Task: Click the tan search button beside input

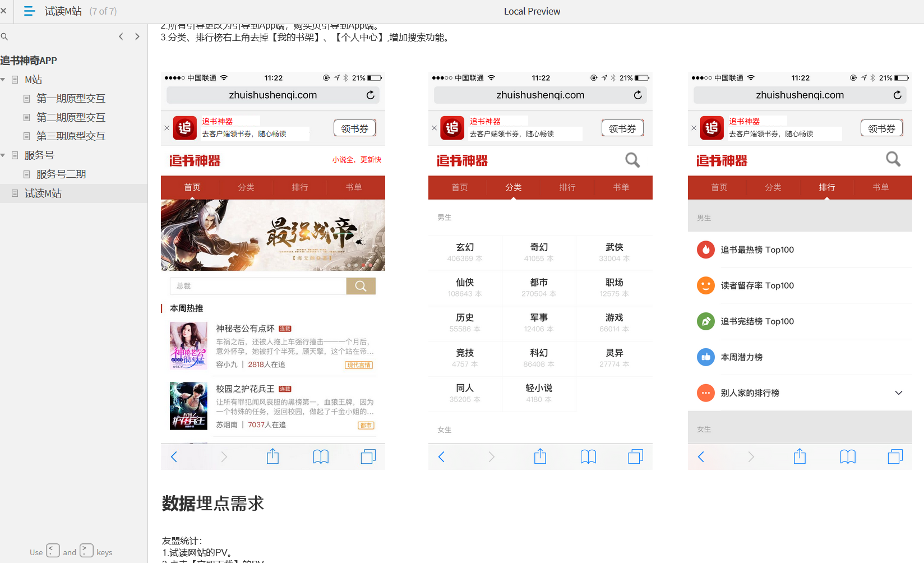Action: point(361,286)
